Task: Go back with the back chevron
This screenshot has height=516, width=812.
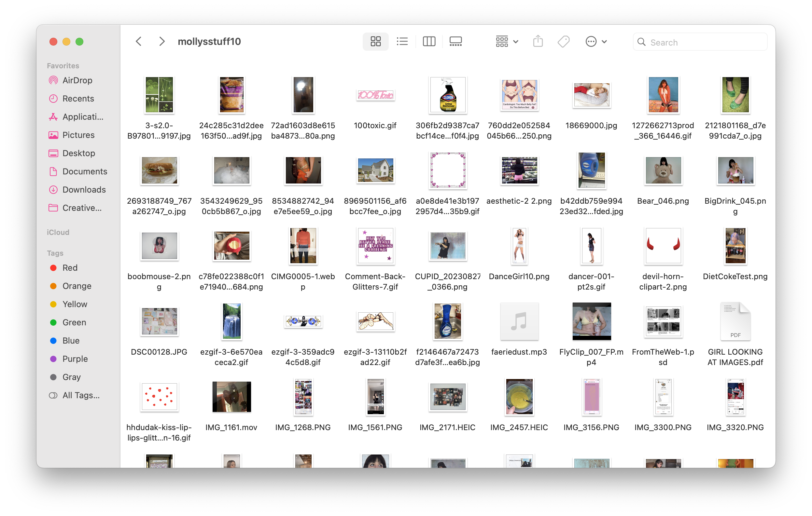Action: coord(139,41)
